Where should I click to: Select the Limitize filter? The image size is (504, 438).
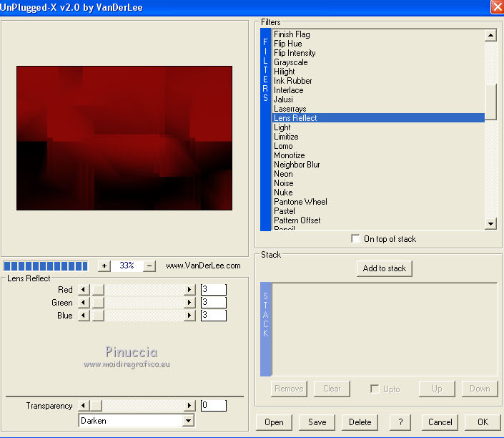click(x=378, y=137)
